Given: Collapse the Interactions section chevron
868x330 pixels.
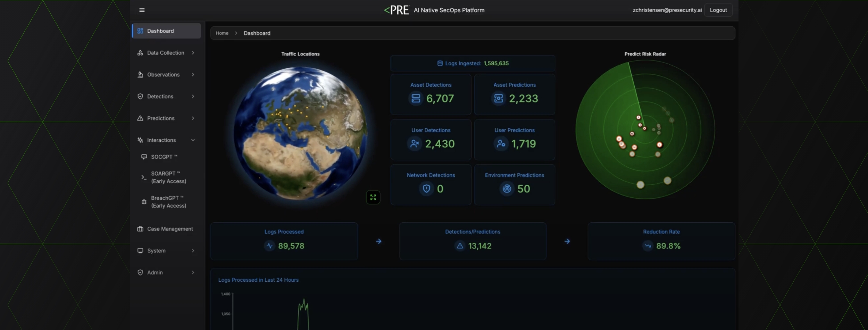Looking at the screenshot, I should point(193,140).
